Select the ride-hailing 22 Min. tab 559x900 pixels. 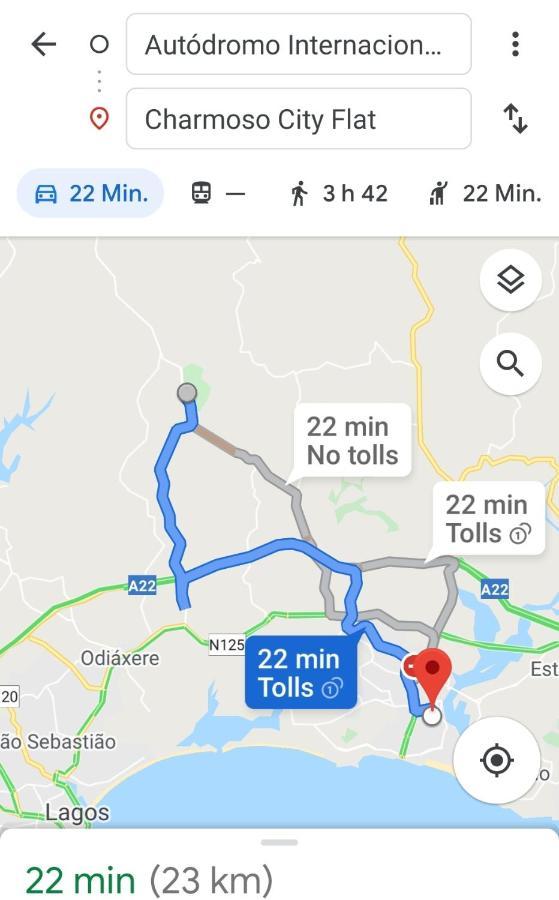tap(485, 193)
